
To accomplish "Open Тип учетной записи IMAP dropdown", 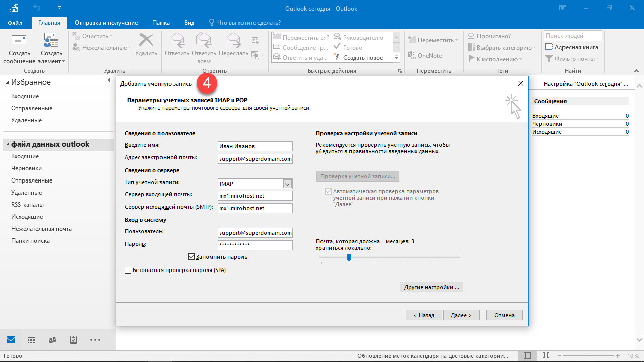I will [288, 184].
